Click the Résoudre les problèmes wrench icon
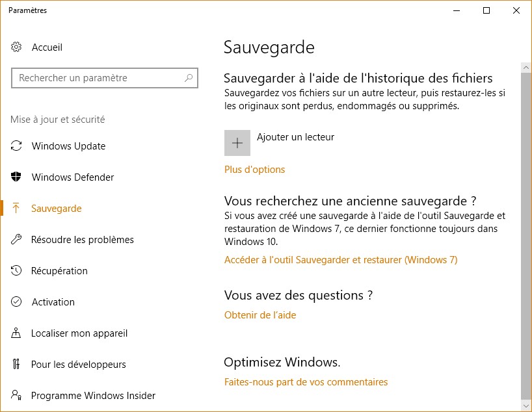The image size is (532, 412). coord(17,240)
